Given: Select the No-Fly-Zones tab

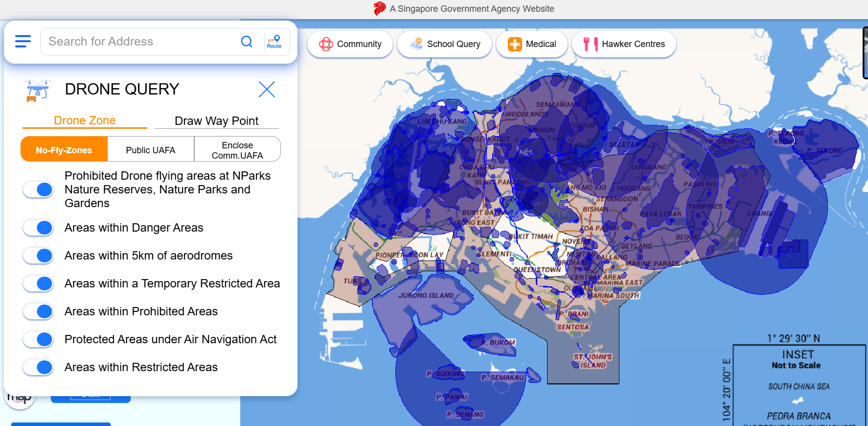Looking at the screenshot, I should coord(64,150).
